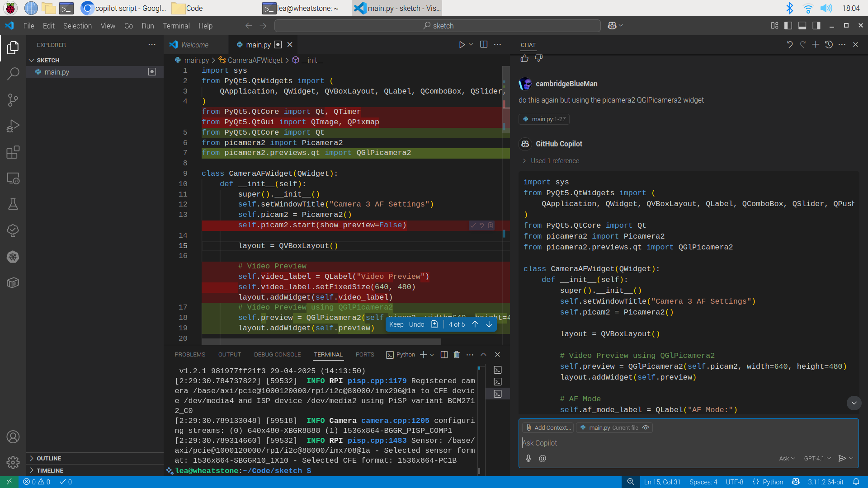Open Bluetooth icon in system tray
Image resolution: width=868 pixels, height=488 pixels.
pos(789,8)
